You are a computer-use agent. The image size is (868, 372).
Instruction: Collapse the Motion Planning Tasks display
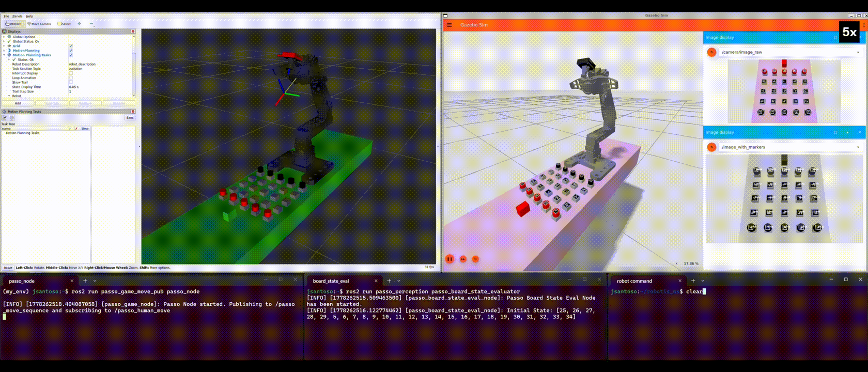[x=4, y=55]
